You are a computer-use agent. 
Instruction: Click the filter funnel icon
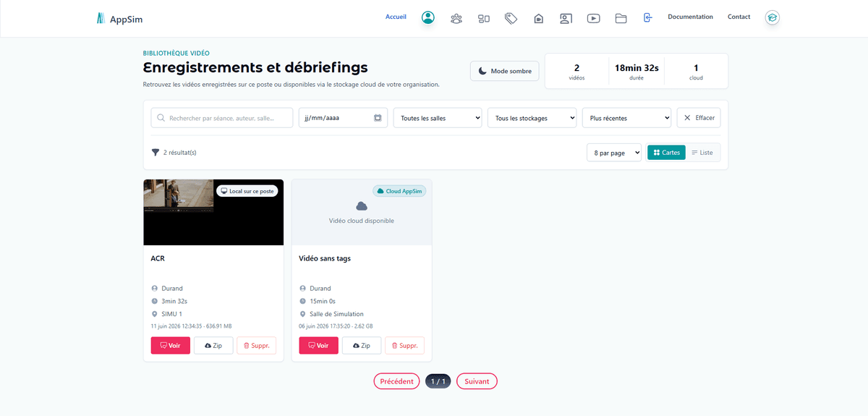(x=155, y=153)
